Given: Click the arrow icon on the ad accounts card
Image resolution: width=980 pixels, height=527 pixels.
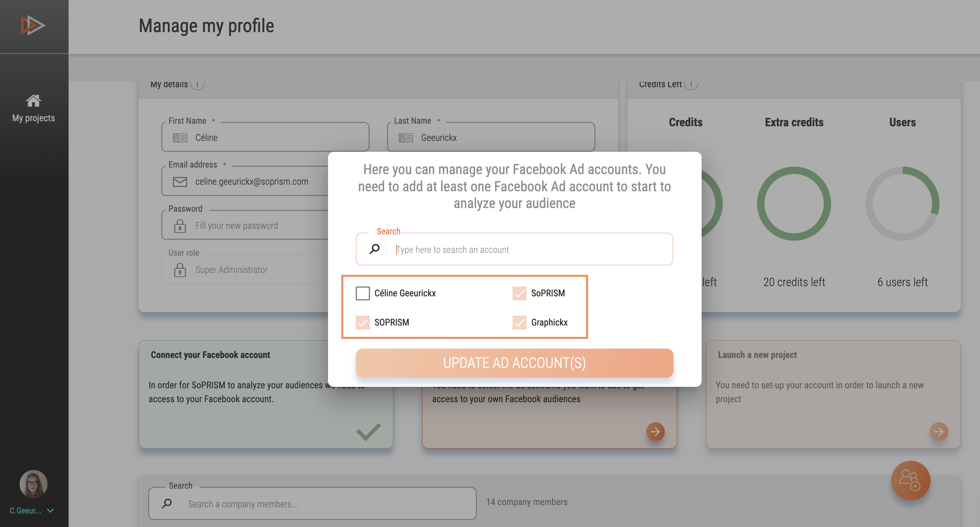Looking at the screenshot, I should pos(655,431).
